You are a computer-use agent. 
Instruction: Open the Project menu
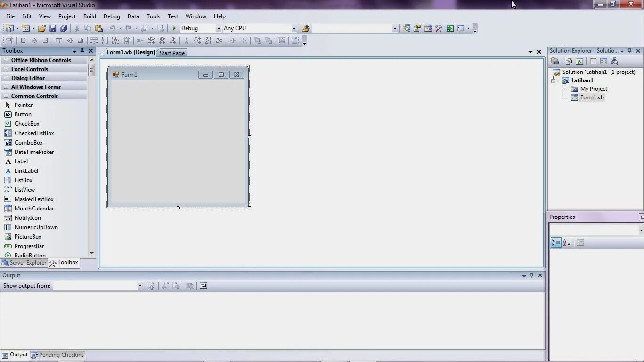pos(67,16)
